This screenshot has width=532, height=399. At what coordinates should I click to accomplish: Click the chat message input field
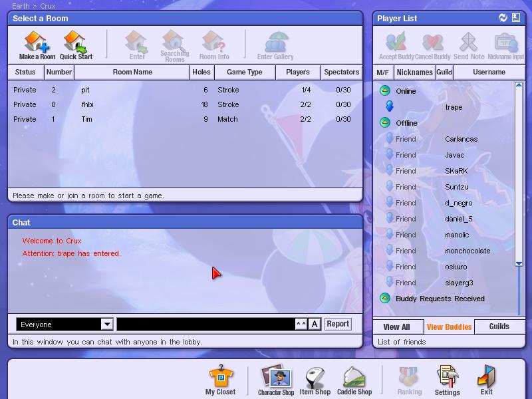206,324
